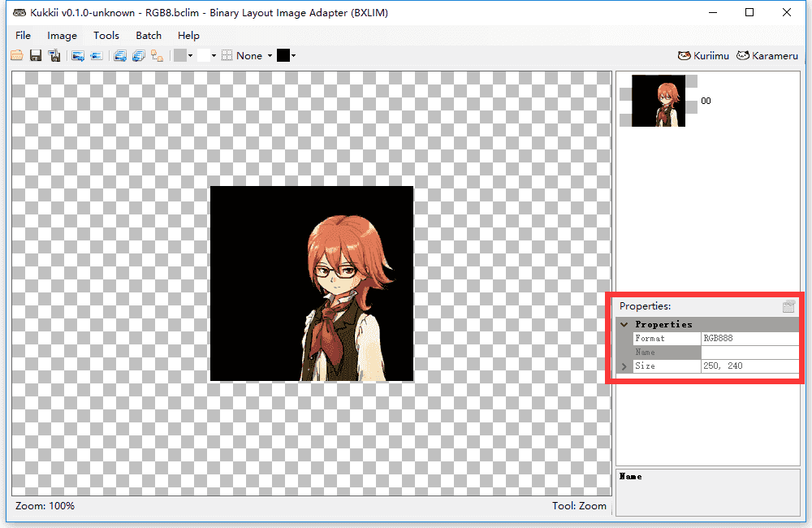This screenshot has width=812, height=528.
Task: Click the Export image toolbar icon
Action: pyautogui.click(x=78, y=55)
